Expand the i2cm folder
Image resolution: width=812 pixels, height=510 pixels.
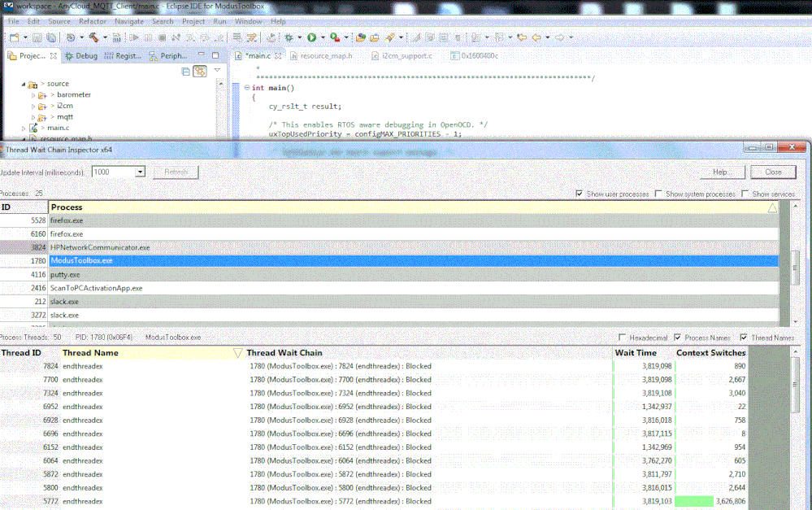33,106
